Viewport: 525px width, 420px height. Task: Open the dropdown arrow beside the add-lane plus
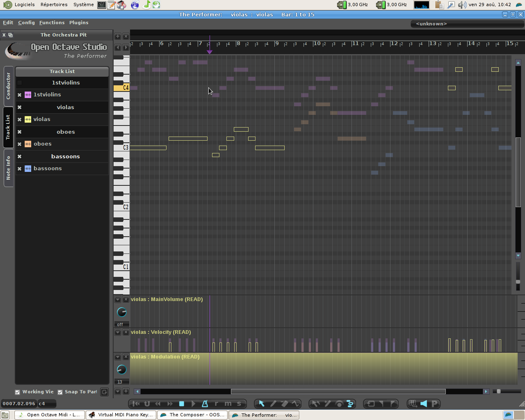tap(118, 391)
